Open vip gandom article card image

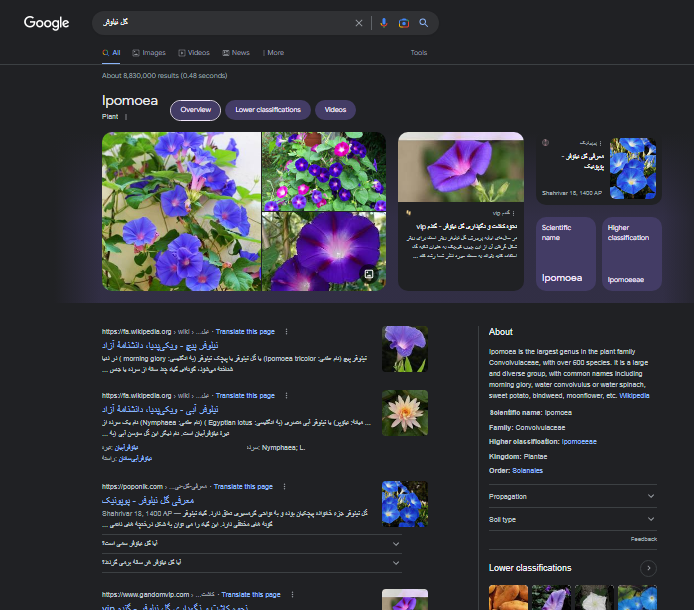[461, 167]
